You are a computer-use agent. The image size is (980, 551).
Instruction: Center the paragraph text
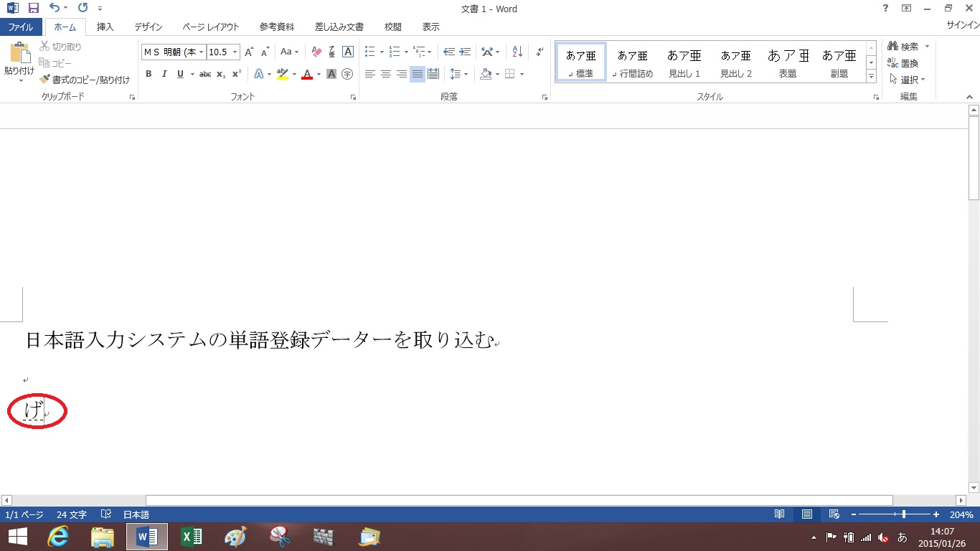(385, 74)
